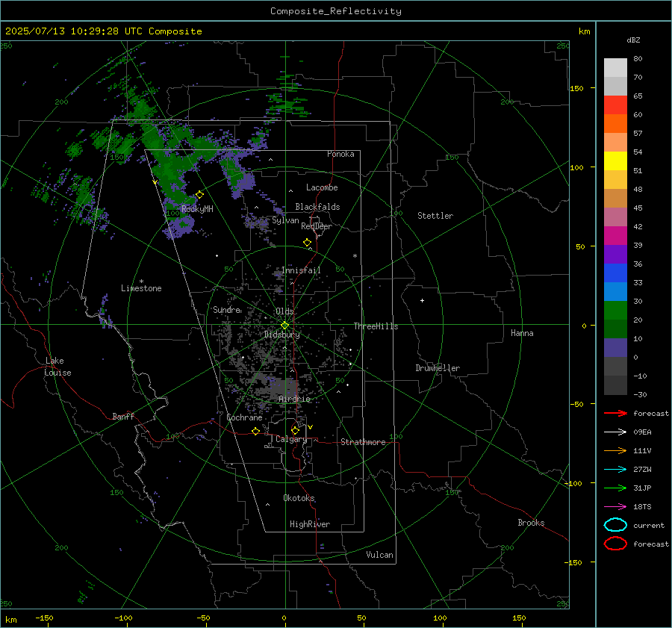Select the Lacombe city label

[x=322, y=187]
